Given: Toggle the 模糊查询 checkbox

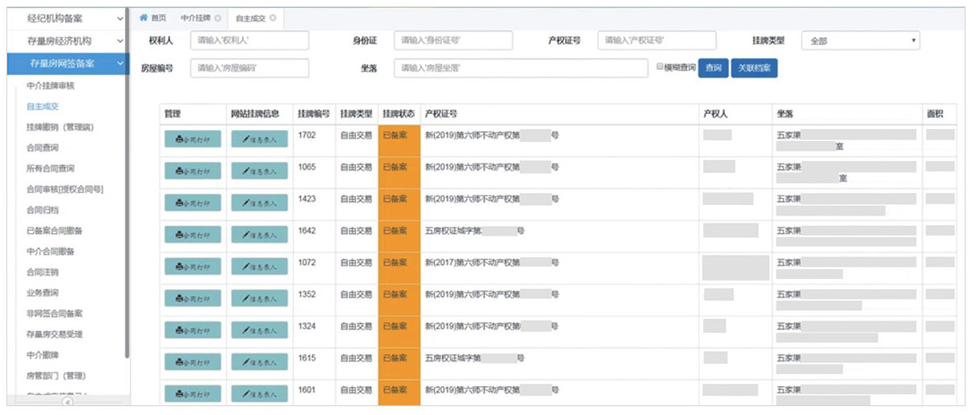Looking at the screenshot, I should (x=659, y=66).
